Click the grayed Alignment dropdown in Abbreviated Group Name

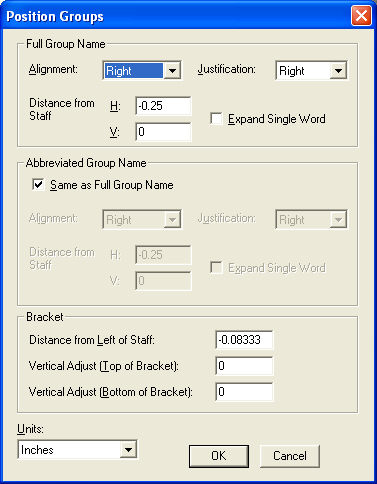(142, 219)
